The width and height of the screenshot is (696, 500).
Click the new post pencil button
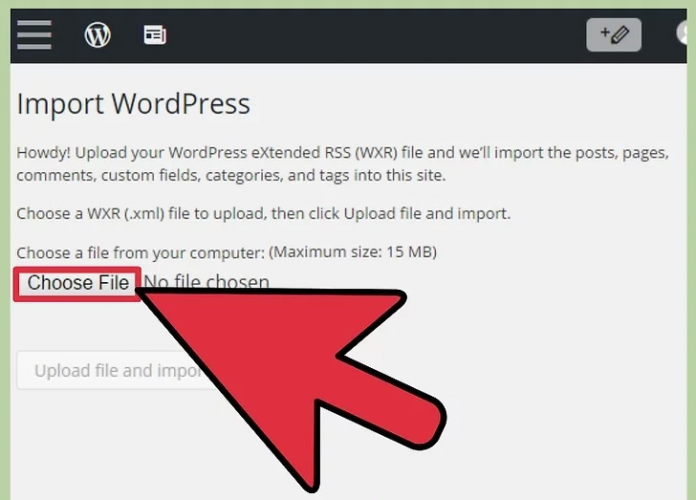[612, 35]
